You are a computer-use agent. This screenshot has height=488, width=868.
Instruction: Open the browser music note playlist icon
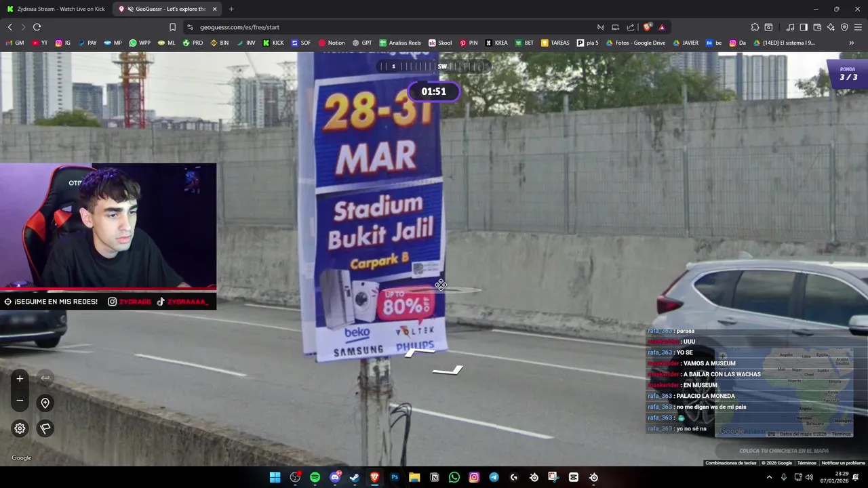(x=790, y=27)
